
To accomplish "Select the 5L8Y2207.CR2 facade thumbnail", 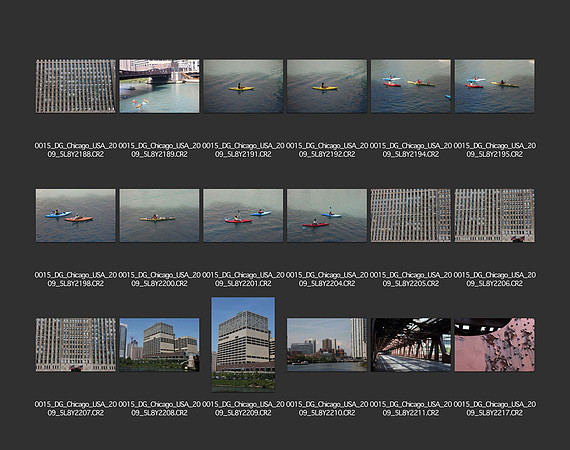I will coord(76,345).
